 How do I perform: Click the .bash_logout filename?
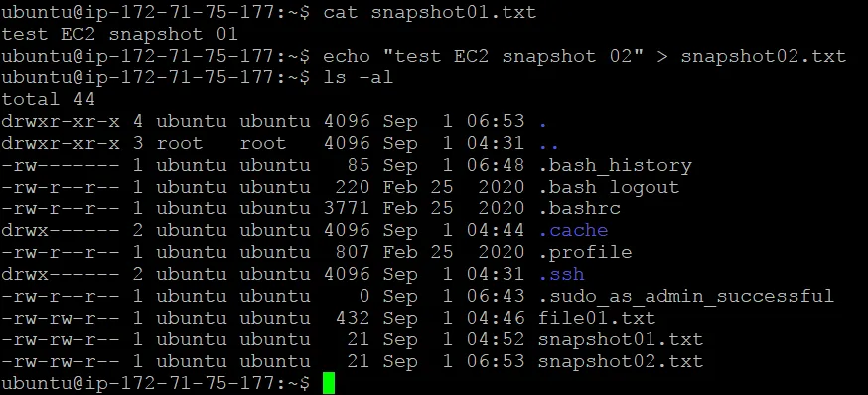coord(609,187)
